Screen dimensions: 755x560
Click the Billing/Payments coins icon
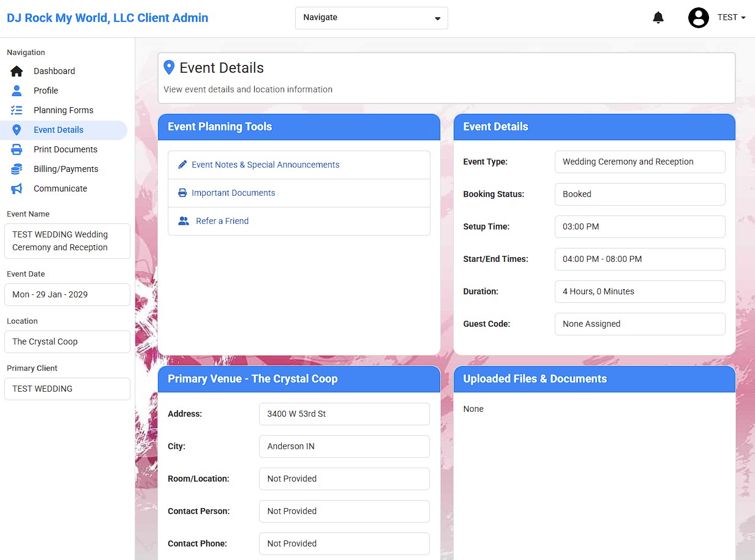pyautogui.click(x=17, y=169)
